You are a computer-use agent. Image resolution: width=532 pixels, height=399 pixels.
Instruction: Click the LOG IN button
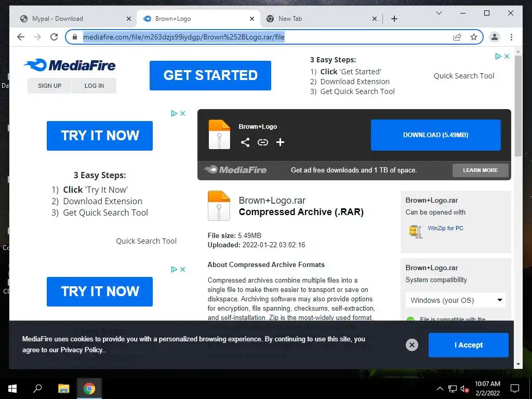pyautogui.click(x=95, y=86)
